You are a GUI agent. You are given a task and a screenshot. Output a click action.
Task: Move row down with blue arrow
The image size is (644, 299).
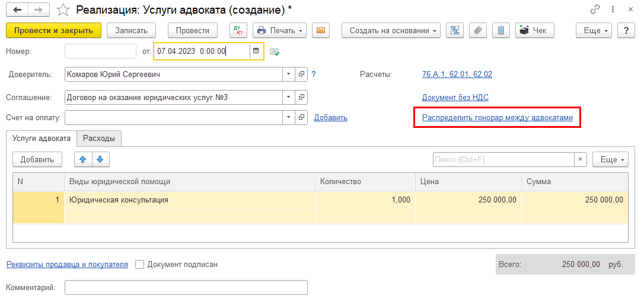coord(100,159)
